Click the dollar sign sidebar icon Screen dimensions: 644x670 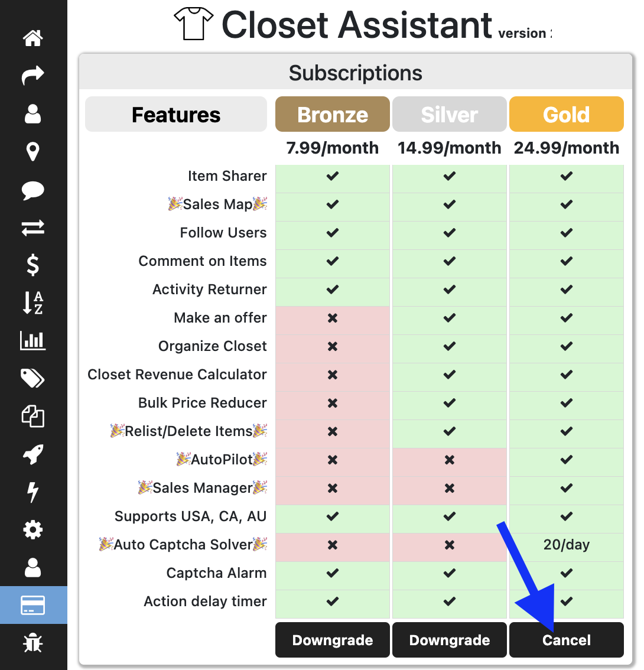coord(33,265)
